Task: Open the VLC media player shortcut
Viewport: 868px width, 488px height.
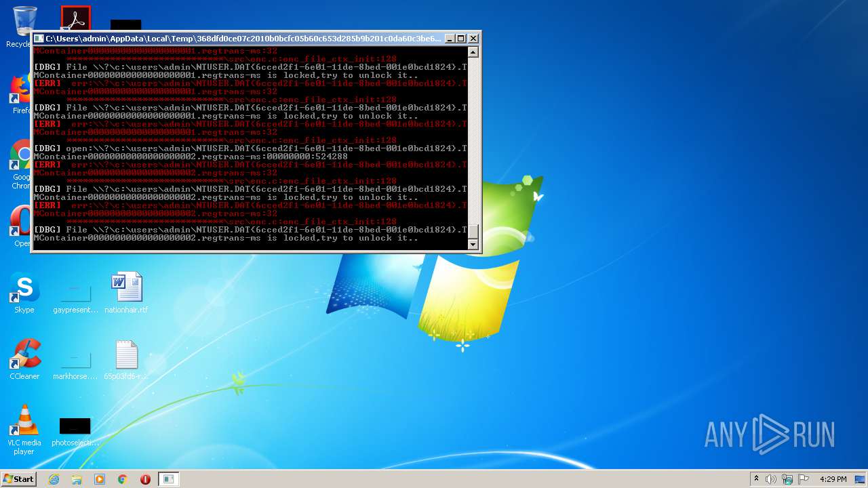Action: (x=24, y=430)
